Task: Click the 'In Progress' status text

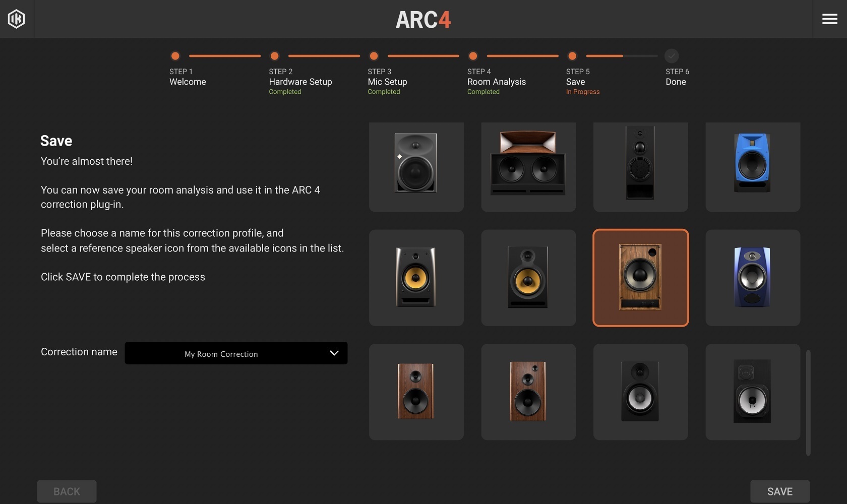Action: [x=583, y=92]
